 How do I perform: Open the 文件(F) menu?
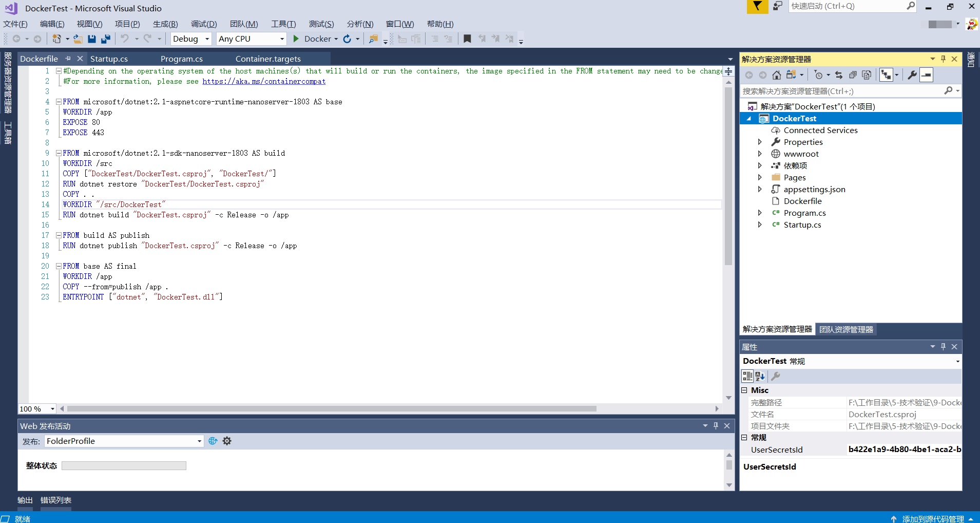pos(15,24)
